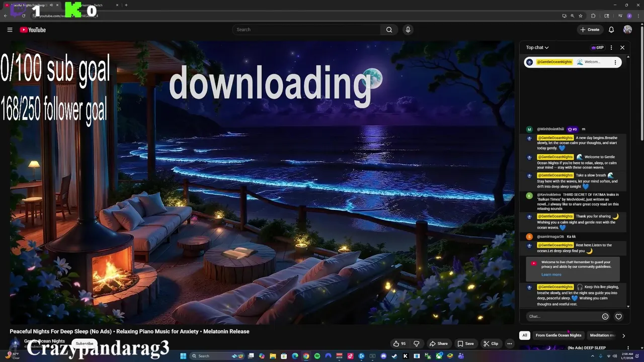The image size is (644, 362).
Task: Click the video title text
Action: coord(129,331)
